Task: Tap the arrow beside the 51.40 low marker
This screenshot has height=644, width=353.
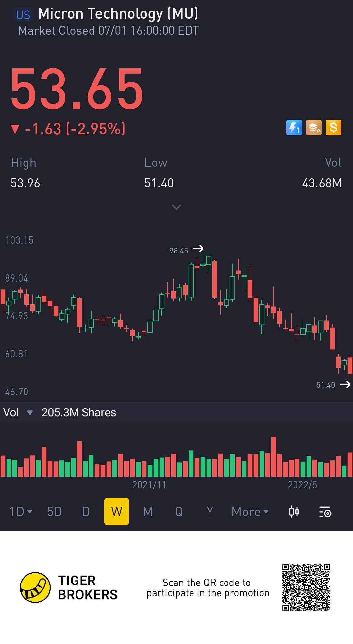Action: [x=345, y=385]
